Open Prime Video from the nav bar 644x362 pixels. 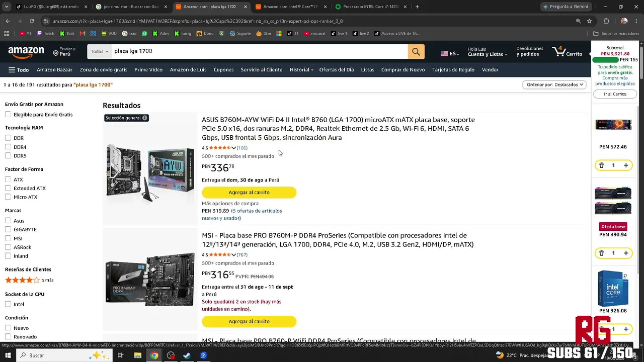(148, 70)
